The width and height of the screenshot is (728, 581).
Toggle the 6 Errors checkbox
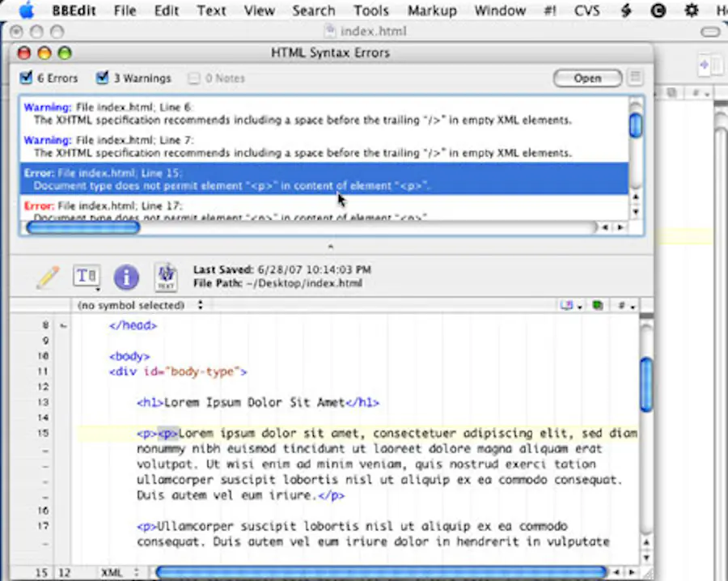(26, 78)
